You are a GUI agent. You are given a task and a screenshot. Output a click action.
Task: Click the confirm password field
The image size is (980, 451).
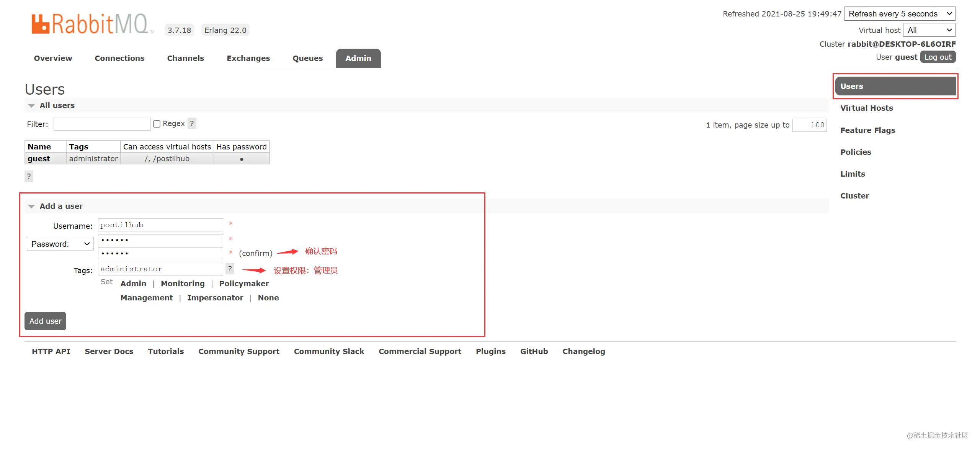coord(160,253)
